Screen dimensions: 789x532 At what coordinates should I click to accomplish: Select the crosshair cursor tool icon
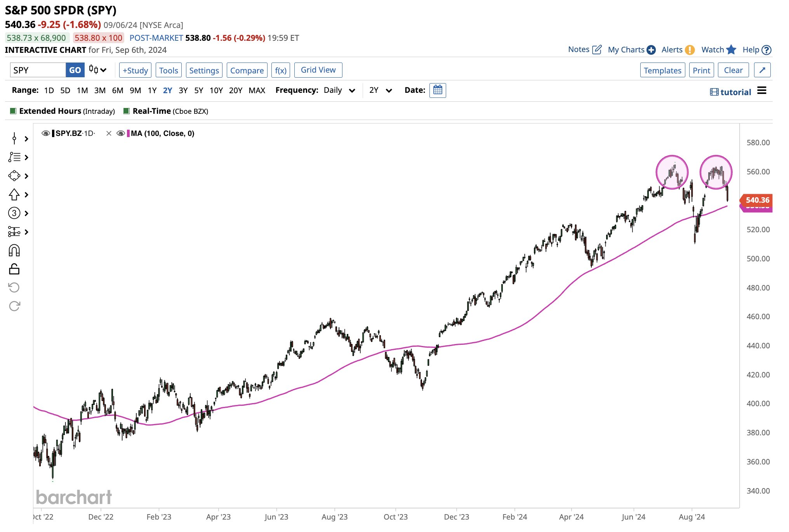(14, 138)
